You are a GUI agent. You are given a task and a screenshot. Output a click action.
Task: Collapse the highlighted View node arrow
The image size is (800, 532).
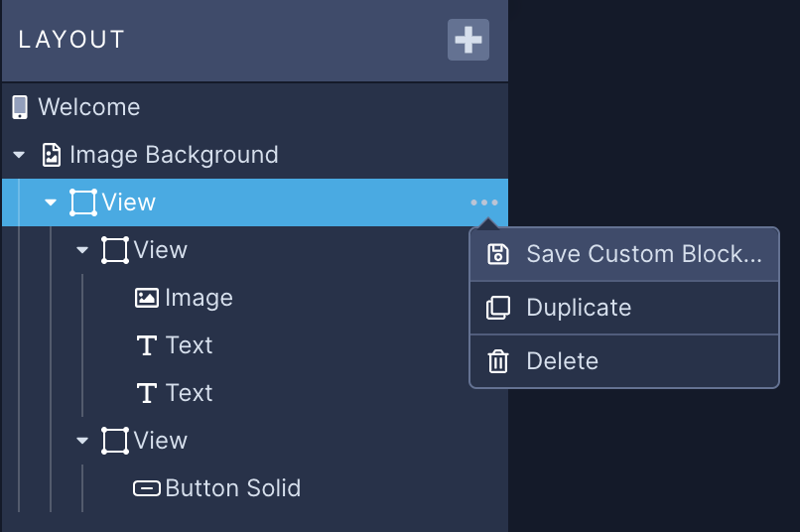pos(51,202)
